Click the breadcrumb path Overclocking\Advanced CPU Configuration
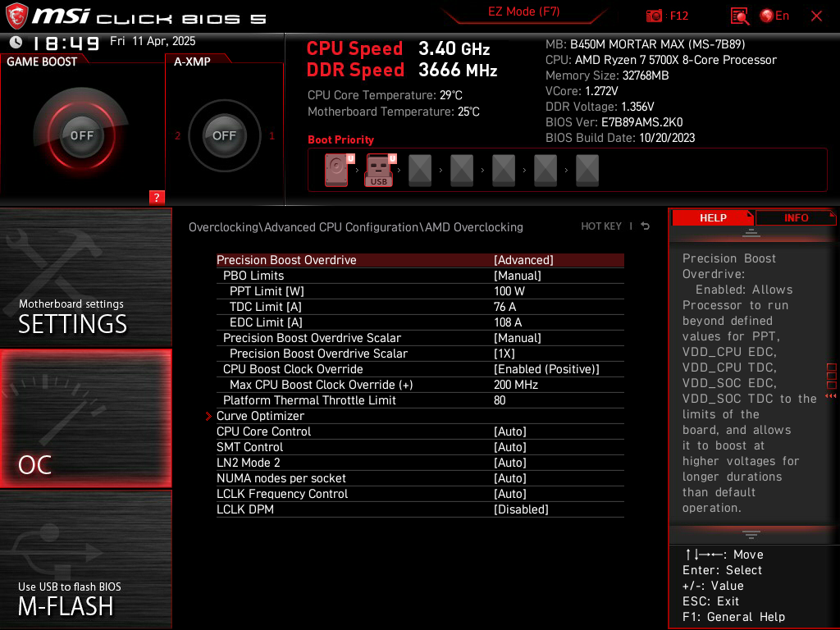The image size is (840, 630). (356, 227)
